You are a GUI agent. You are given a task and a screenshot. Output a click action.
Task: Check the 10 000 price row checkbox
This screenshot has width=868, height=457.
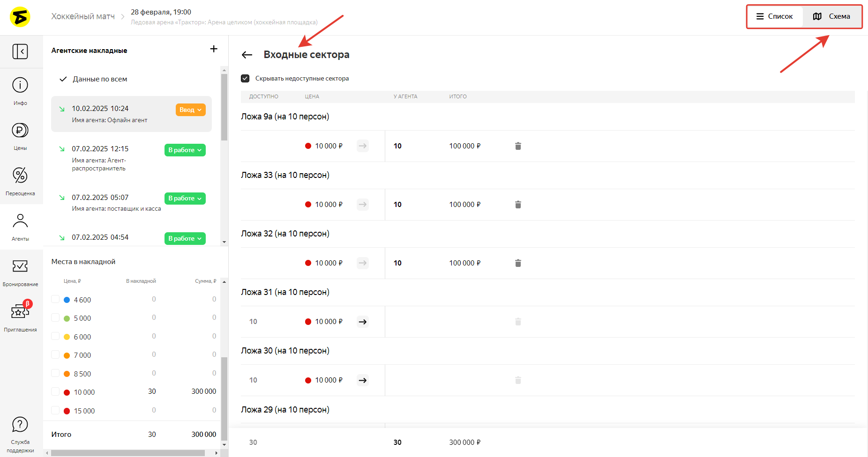click(55, 392)
